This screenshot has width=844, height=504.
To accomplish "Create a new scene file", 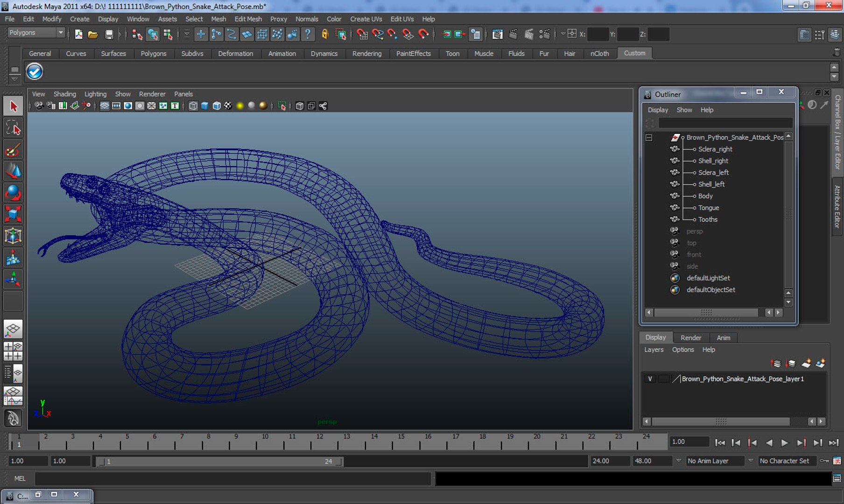I will [x=78, y=34].
